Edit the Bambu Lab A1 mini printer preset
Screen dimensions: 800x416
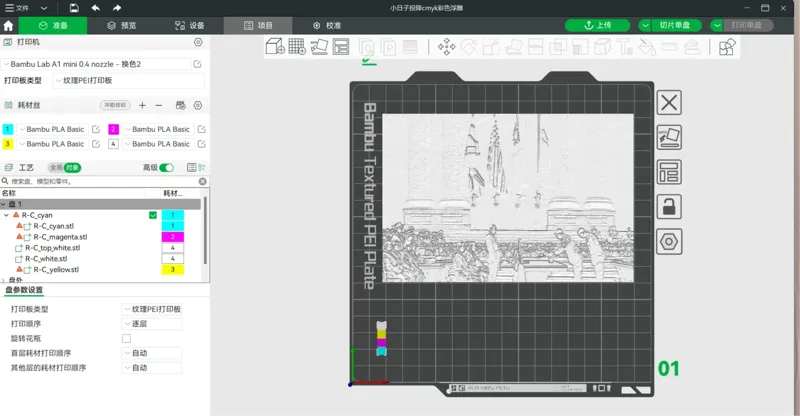pyautogui.click(x=197, y=64)
